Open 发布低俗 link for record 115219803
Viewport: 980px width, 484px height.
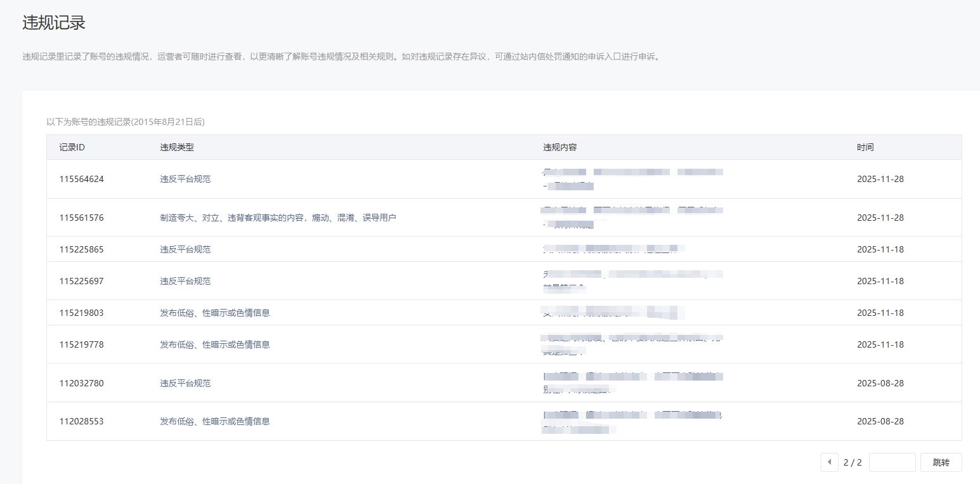click(x=214, y=313)
